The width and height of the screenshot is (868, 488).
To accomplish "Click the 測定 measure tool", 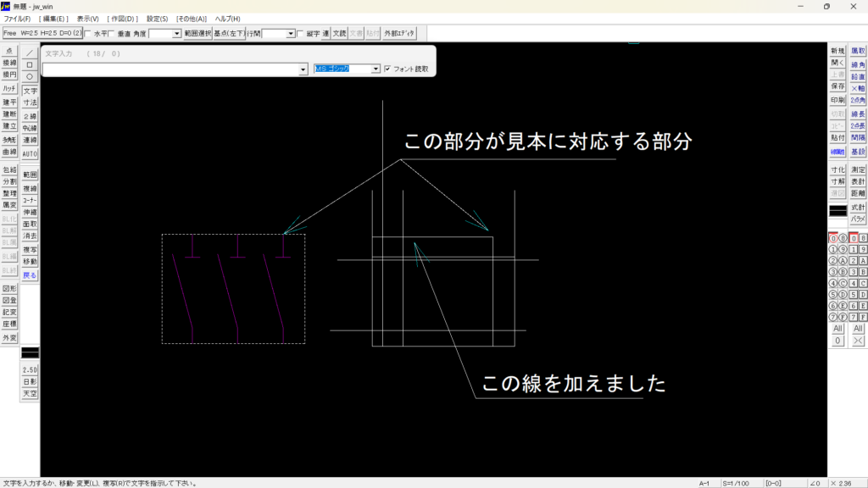I will pos(858,169).
